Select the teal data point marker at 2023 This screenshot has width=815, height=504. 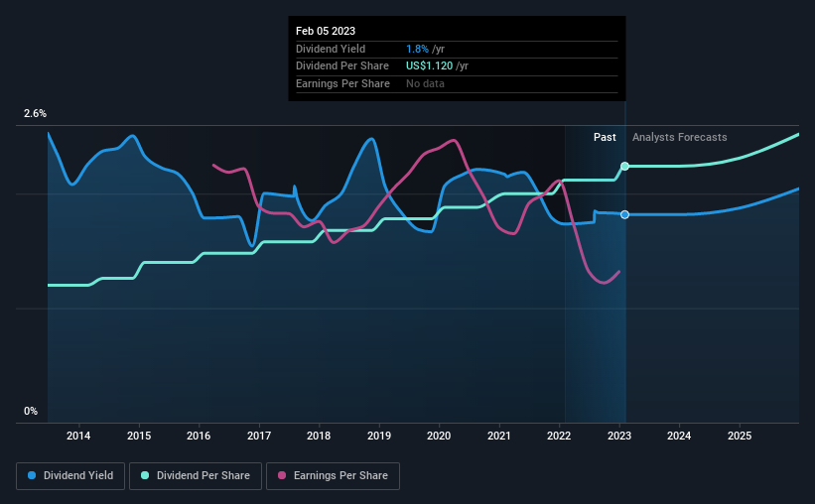point(624,167)
